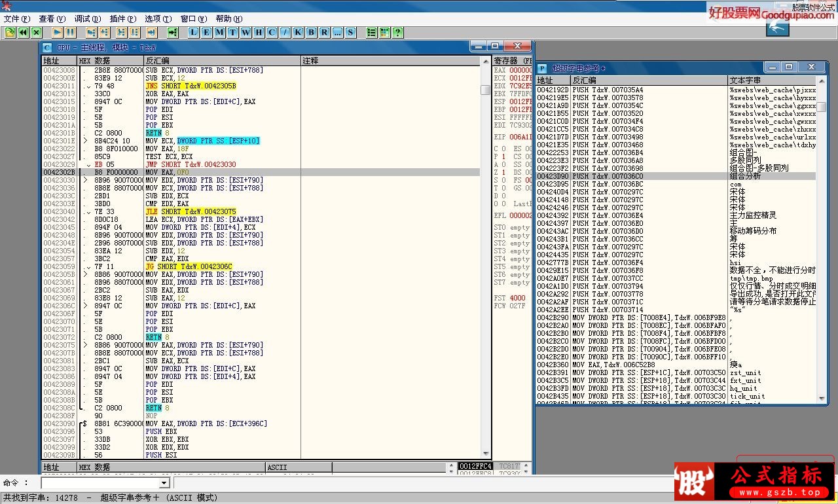Open Handles window with H button
This screenshot has height=504, width=838.
259,32
